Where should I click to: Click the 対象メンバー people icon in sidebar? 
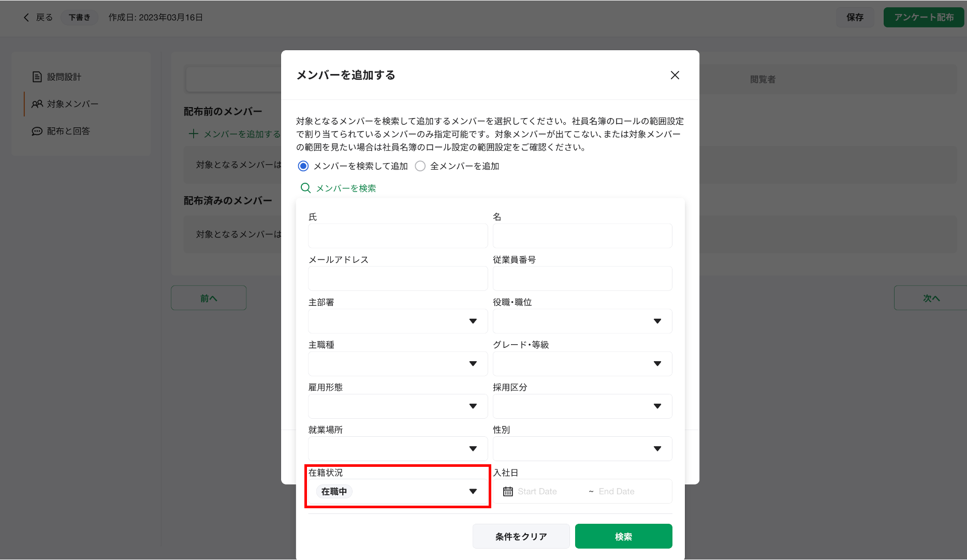pos(37,104)
